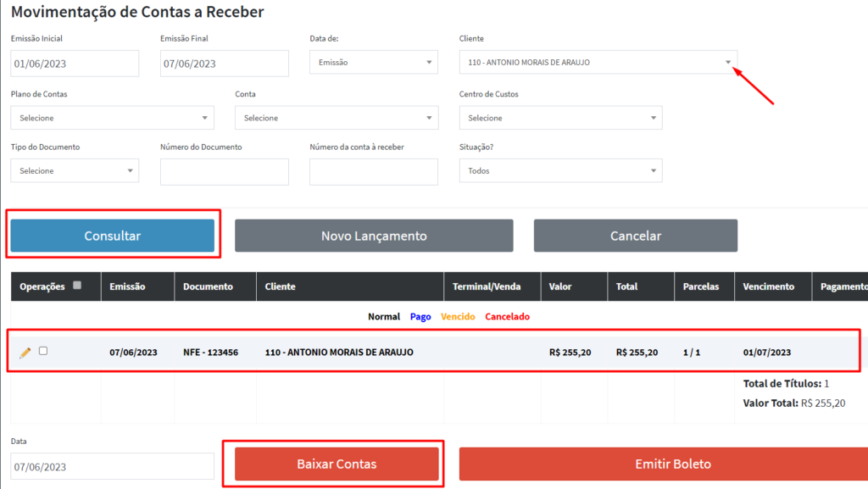Toggle the select-all checkbox in Operações header
The width and height of the screenshot is (868, 489).
(x=77, y=286)
